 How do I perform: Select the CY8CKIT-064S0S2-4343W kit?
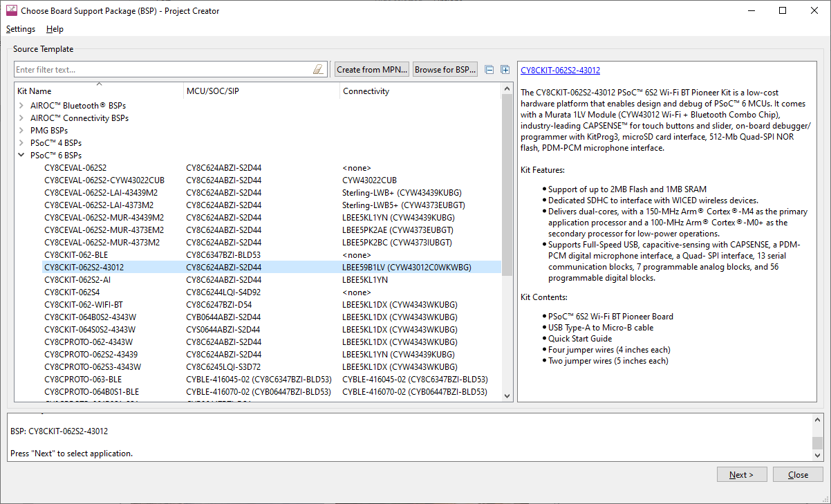coord(90,330)
